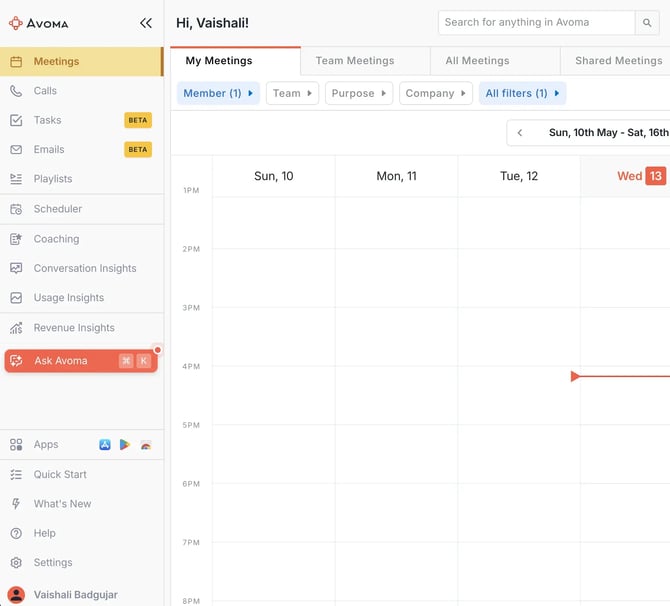Click Ask Avoma chat sparkle icon
670x606 pixels.
[x=16, y=361]
